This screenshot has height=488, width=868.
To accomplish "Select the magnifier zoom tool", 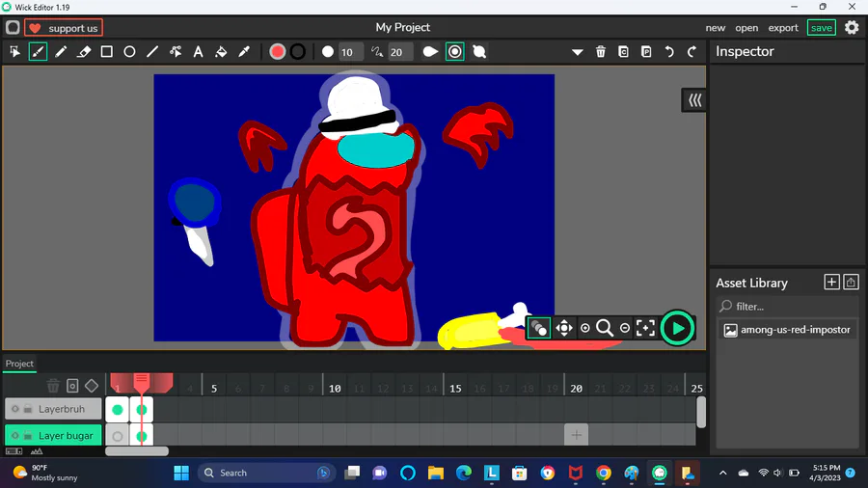I will [605, 328].
